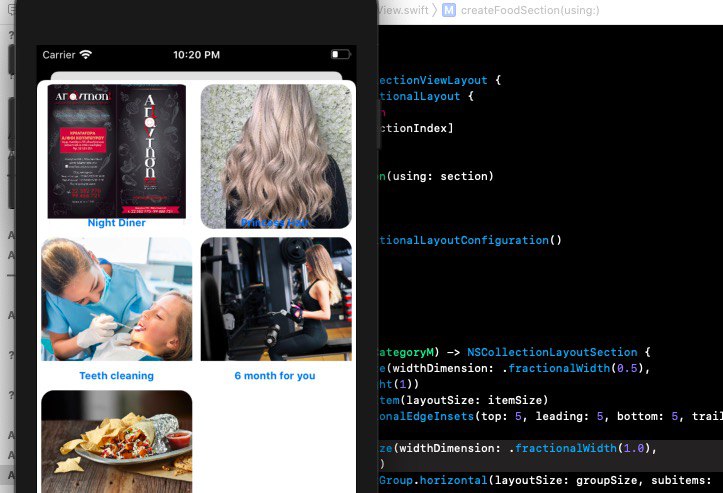Screen dimensions: 723x493
Task: Open the Night Diner image card
Action: coord(117,151)
